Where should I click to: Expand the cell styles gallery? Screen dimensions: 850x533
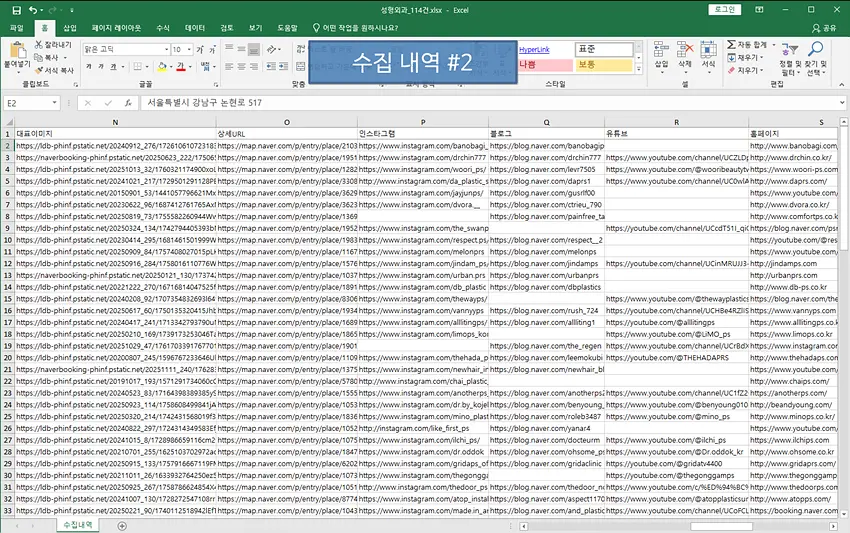point(639,69)
